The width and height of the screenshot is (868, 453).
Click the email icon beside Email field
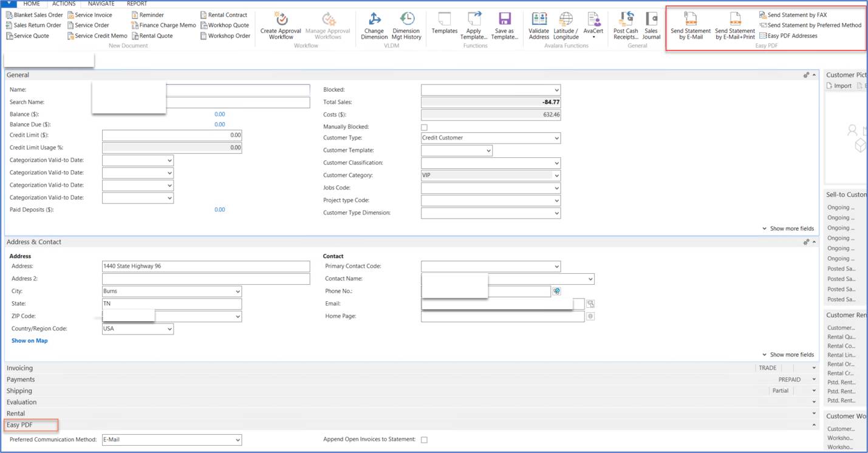click(590, 304)
